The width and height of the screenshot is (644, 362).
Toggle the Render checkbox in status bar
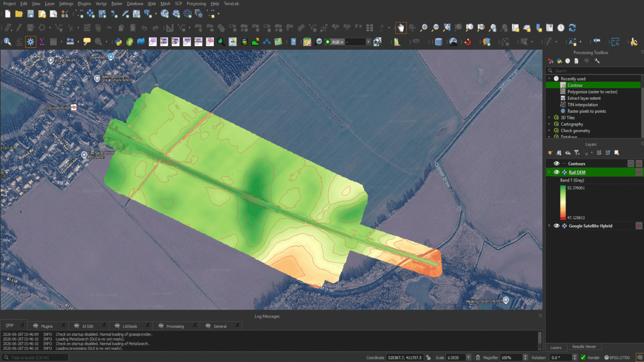coord(583,357)
